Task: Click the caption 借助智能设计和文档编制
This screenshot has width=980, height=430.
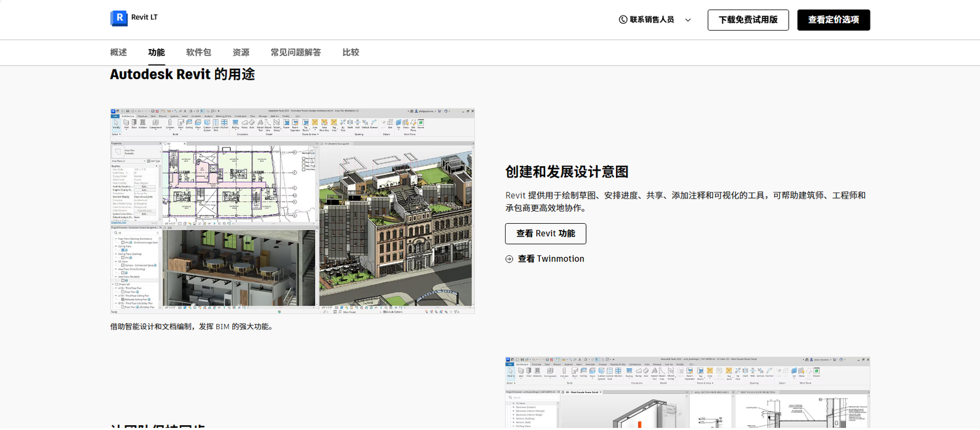Action: [192, 327]
